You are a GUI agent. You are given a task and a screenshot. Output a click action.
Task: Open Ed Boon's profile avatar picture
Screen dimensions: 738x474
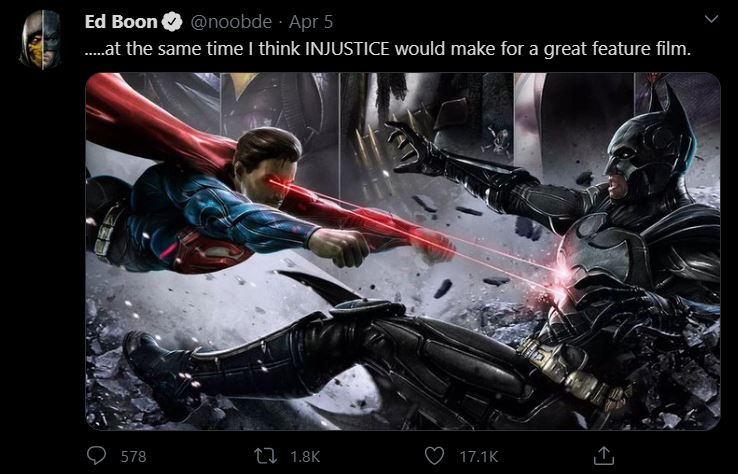(41, 40)
